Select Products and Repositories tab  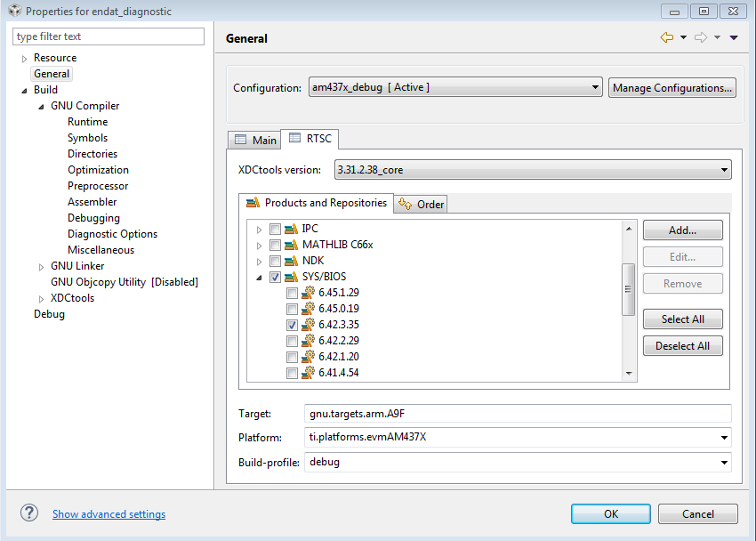(317, 203)
